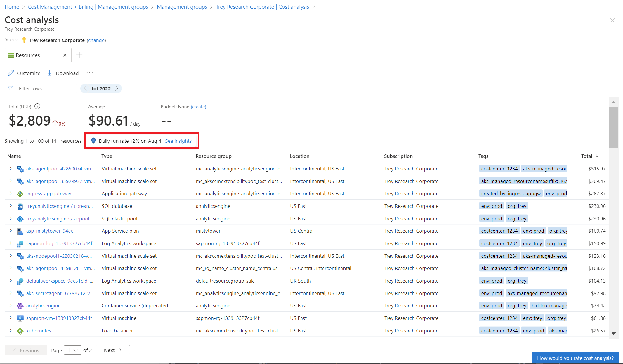
Task: Open the See insights link
Action: pos(178,141)
